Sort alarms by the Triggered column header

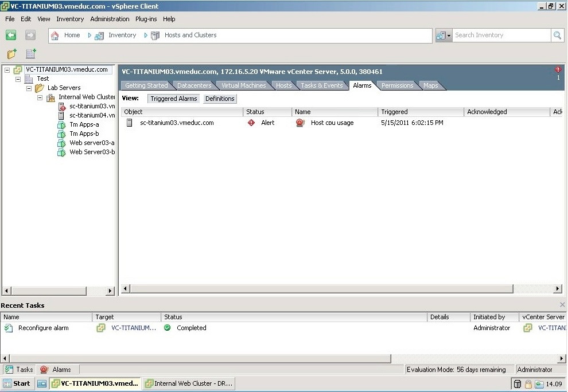(421, 112)
